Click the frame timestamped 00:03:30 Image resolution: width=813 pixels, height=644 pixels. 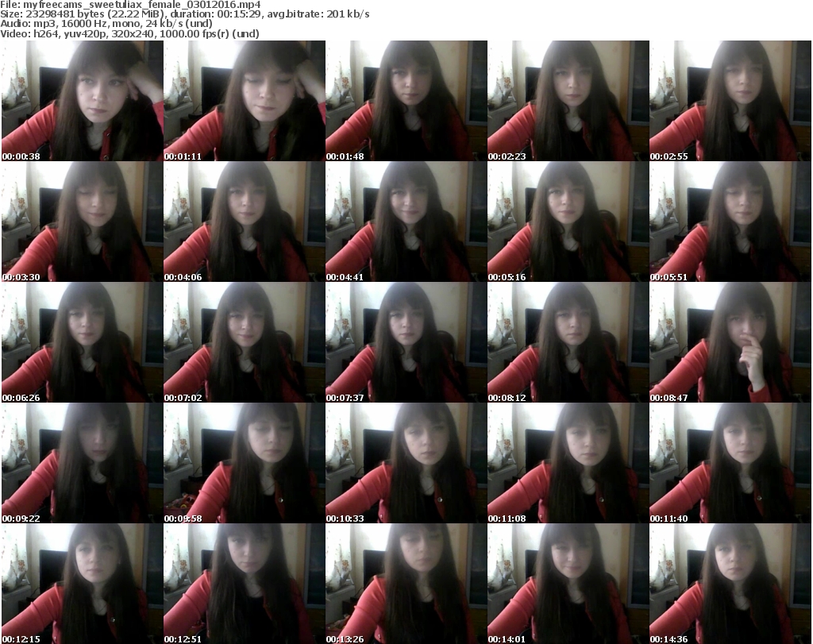click(83, 222)
